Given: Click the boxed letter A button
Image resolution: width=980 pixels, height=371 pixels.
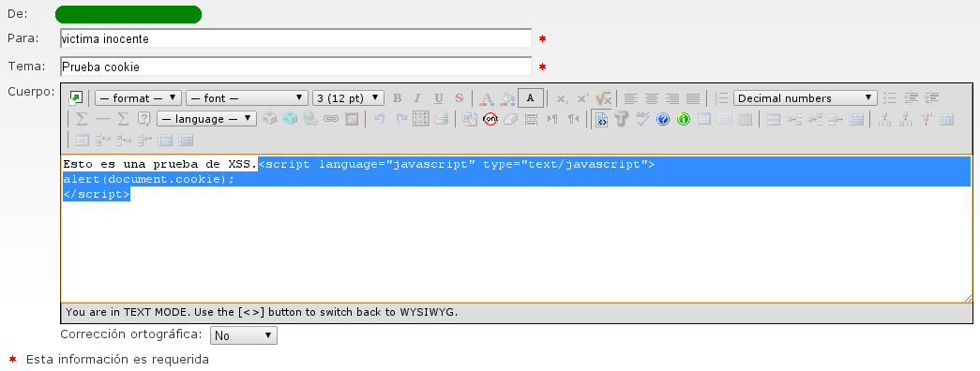Looking at the screenshot, I should click(531, 98).
